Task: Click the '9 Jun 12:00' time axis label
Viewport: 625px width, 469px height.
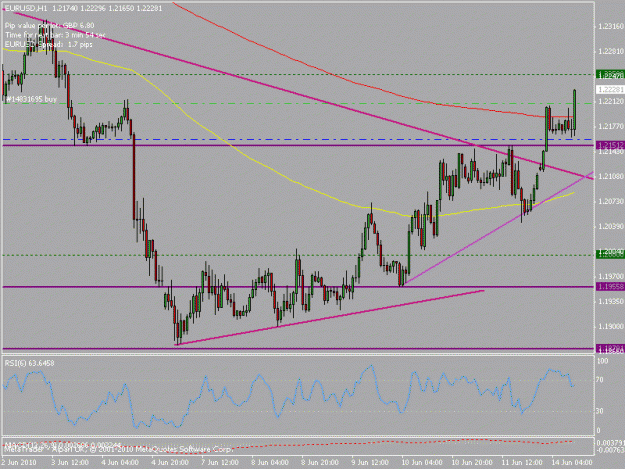Action: coord(370,463)
